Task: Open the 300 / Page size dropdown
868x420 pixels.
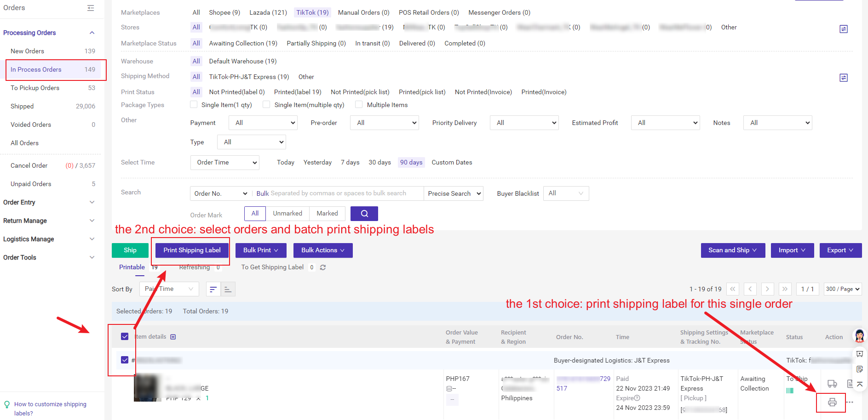Action: [842, 289]
